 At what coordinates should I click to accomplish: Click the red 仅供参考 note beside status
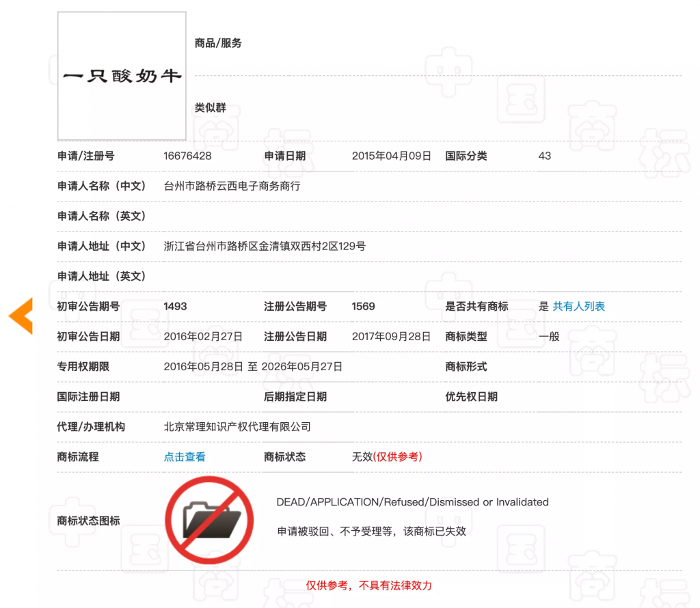click(397, 457)
